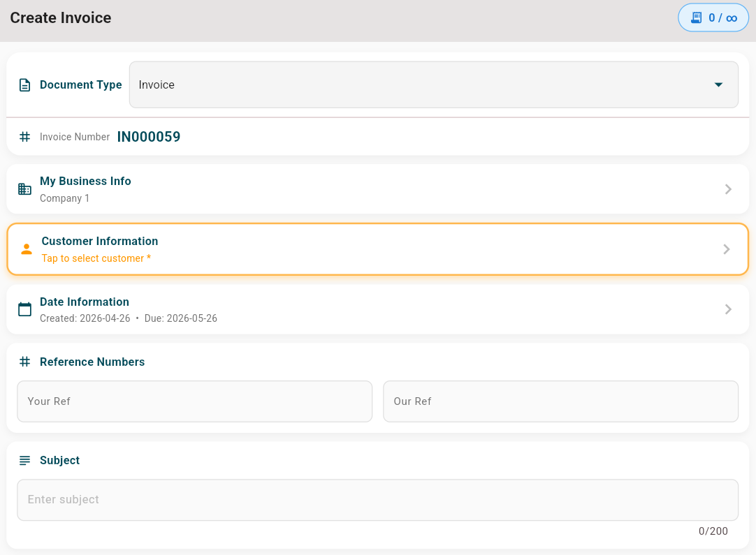Click the person icon in Customer Information
756x555 pixels.
[27, 249]
